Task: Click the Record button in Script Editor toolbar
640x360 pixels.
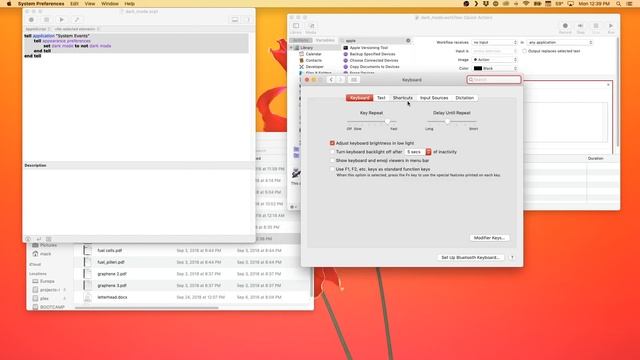Action: click(31, 20)
